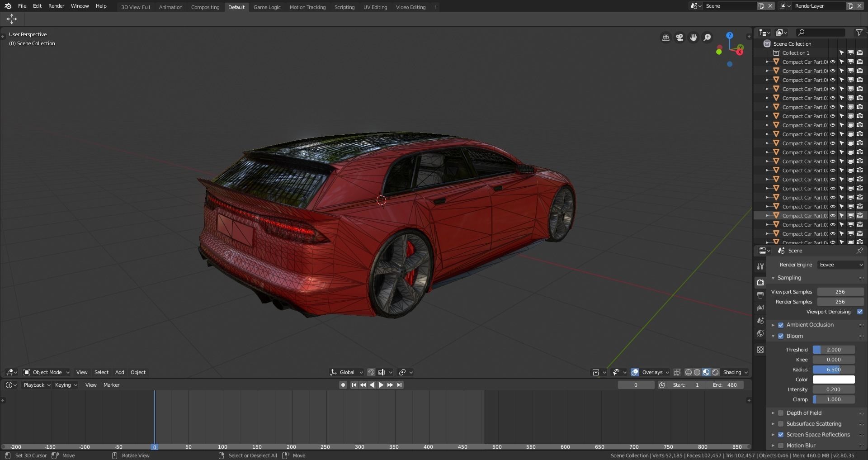Open the Scene properties tab icon

pyautogui.click(x=760, y=320)
